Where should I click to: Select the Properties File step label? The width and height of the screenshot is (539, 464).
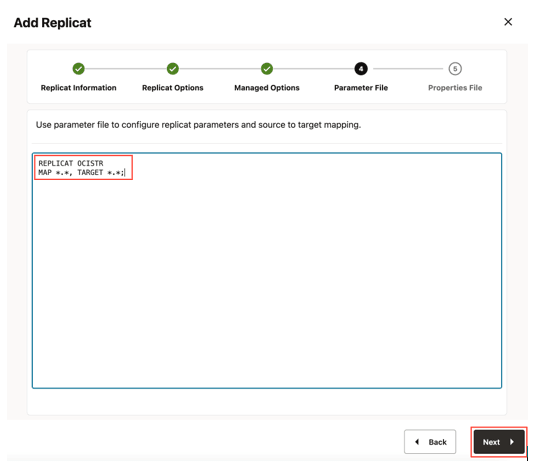[x=455, y=88]
